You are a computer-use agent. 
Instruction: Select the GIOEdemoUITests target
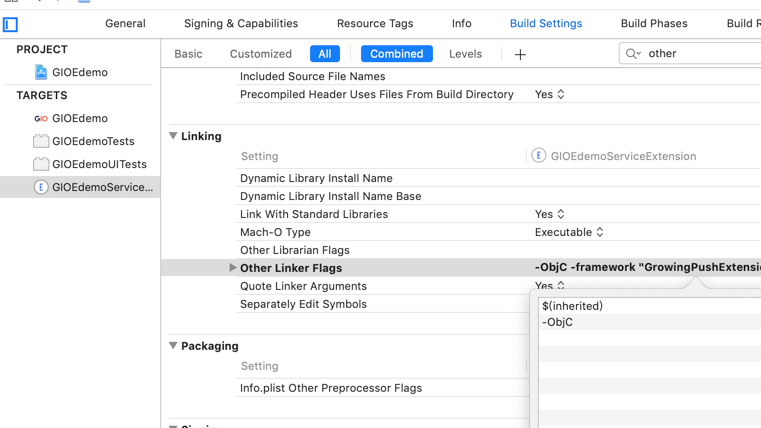99,164
